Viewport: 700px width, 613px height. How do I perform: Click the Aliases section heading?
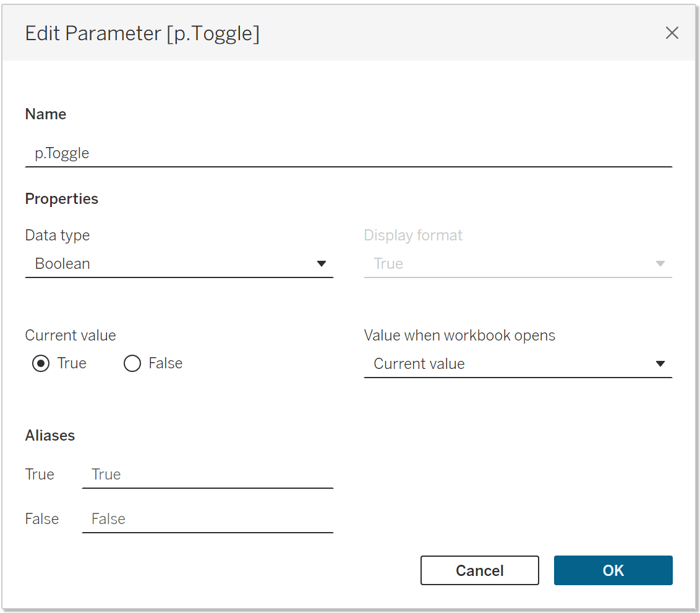coord(50,436)
